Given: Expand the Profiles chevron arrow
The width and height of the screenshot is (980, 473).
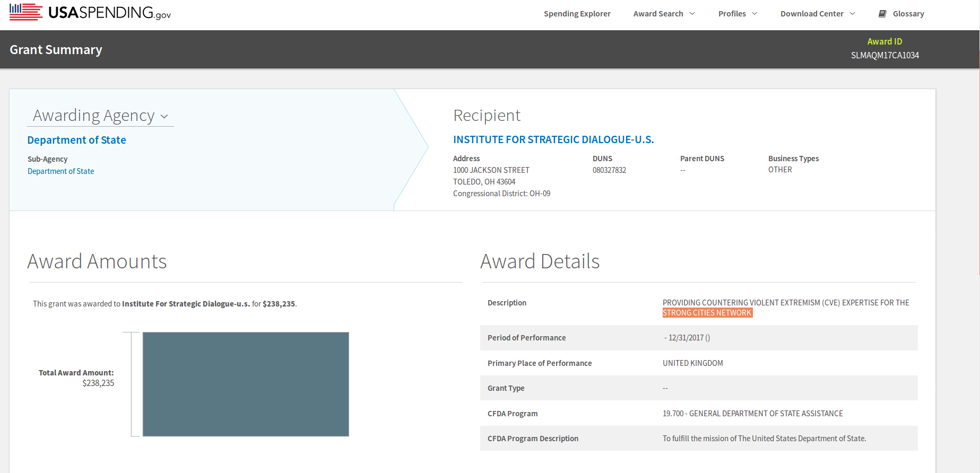Looking at the screenshot, I should (x=754, y=14).
